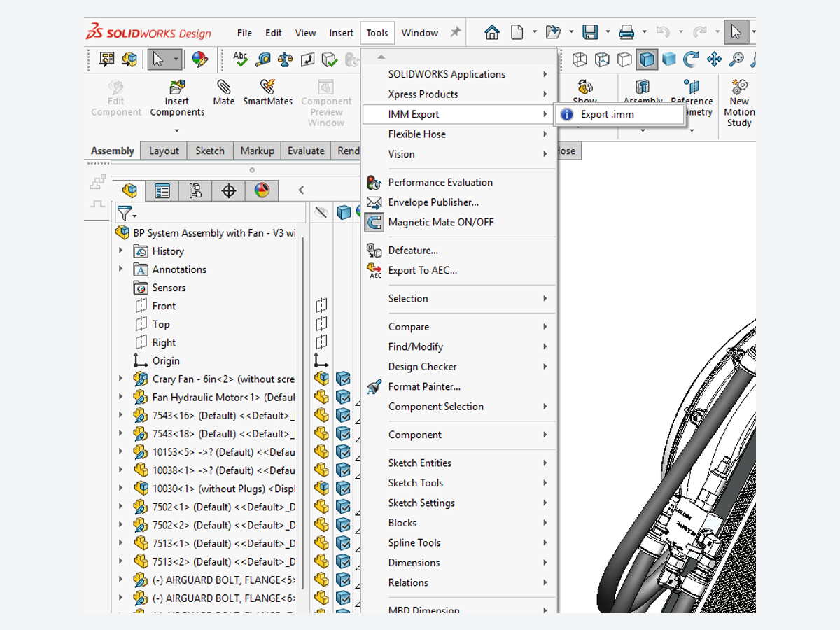Switch to the Sketch tab
The image size is (840, 630).
click(x=210, y=150)
